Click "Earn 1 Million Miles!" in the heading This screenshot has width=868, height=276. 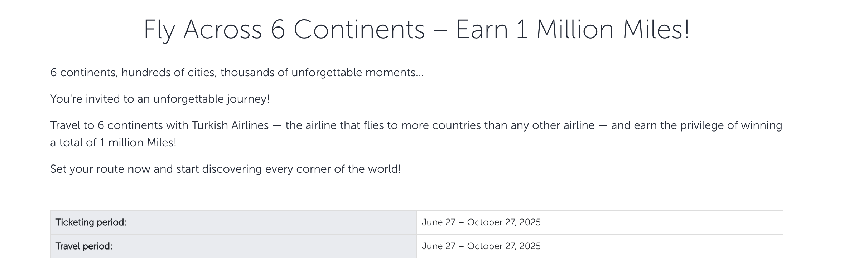(572, 29)
